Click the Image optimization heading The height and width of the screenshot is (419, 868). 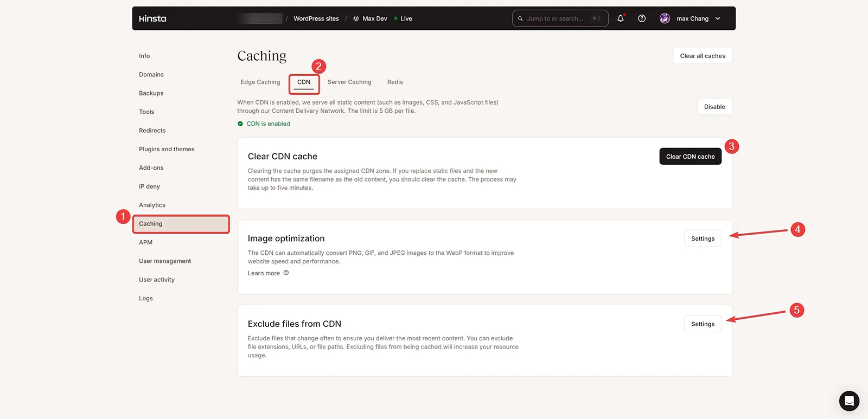(286, 238)
